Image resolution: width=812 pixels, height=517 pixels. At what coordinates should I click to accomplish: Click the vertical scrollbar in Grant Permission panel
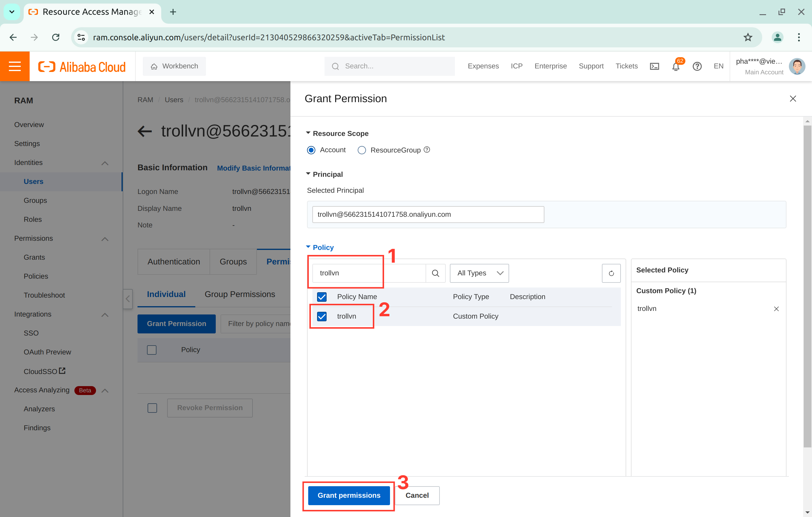click(x=807, y=286)
